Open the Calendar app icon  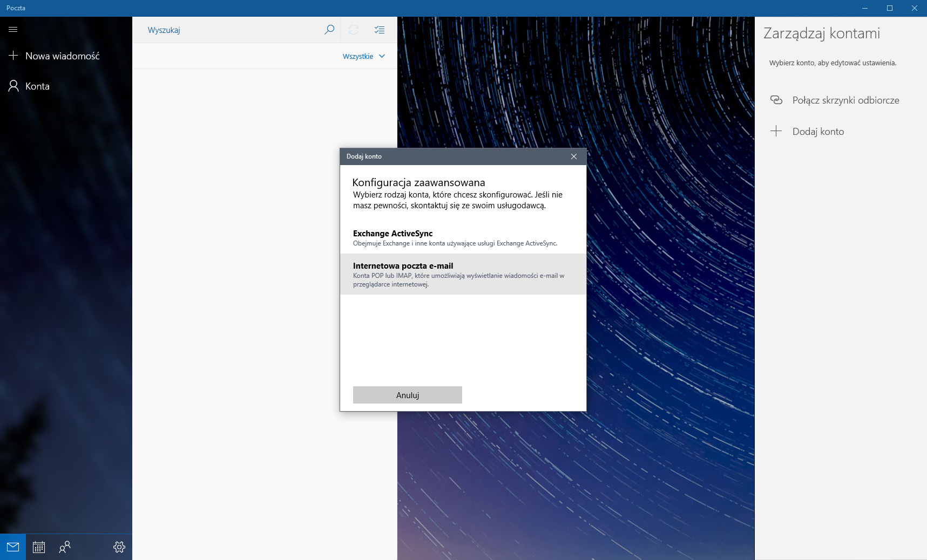click(39, 547)
